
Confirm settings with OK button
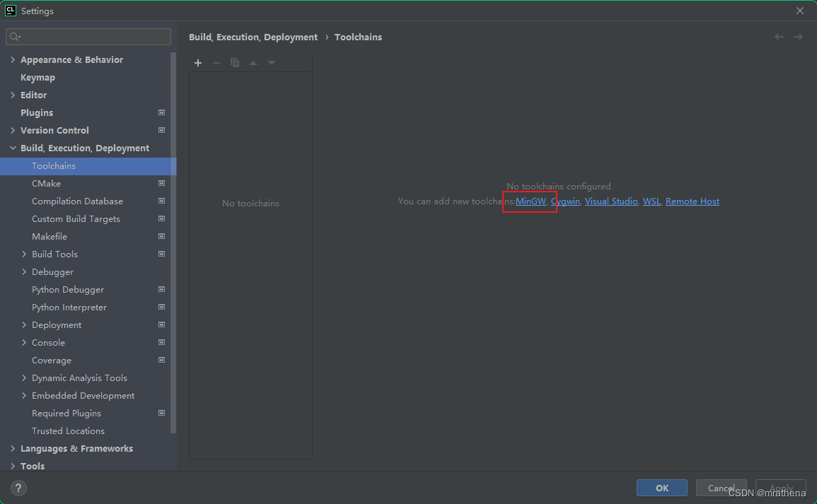click(661, 488)
